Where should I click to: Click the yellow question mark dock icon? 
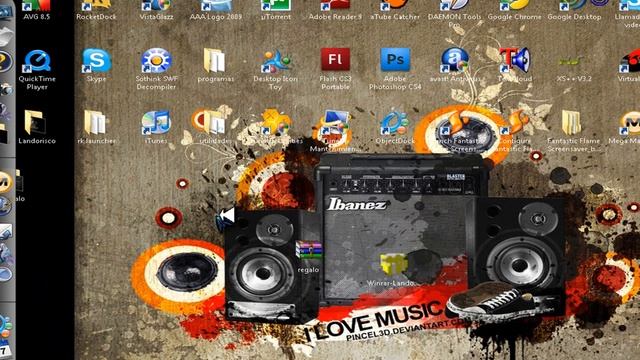pyautogui.click(x=5, y=62)
